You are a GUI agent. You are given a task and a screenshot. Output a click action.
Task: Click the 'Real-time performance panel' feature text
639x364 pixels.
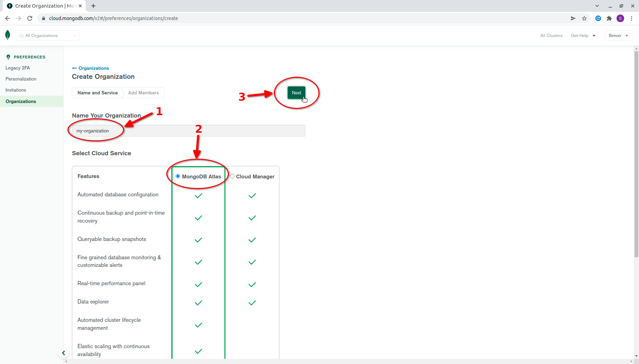pyautogui.click(x=111, y=283)
